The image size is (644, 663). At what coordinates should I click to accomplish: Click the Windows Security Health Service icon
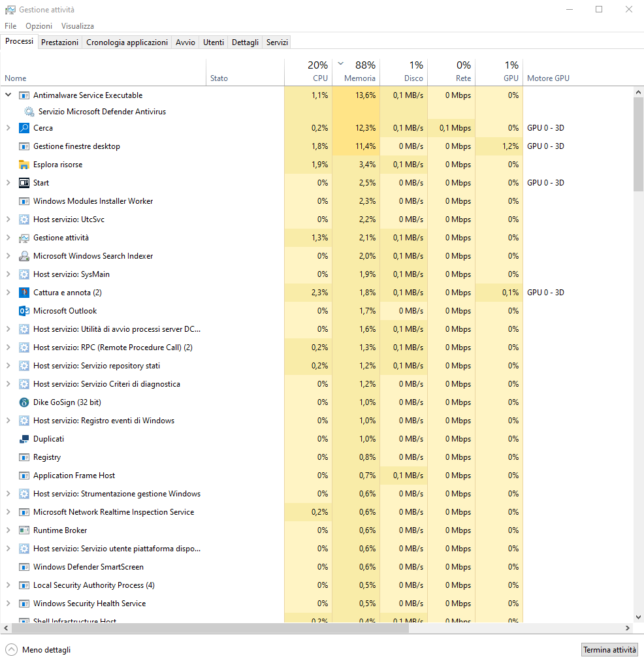(24, 604)
